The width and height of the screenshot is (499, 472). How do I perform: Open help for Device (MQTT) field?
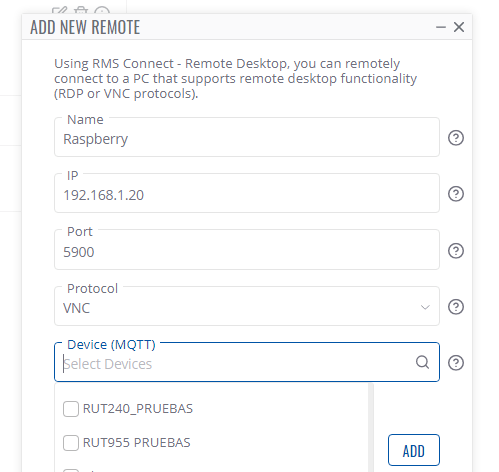coord(455,363)
